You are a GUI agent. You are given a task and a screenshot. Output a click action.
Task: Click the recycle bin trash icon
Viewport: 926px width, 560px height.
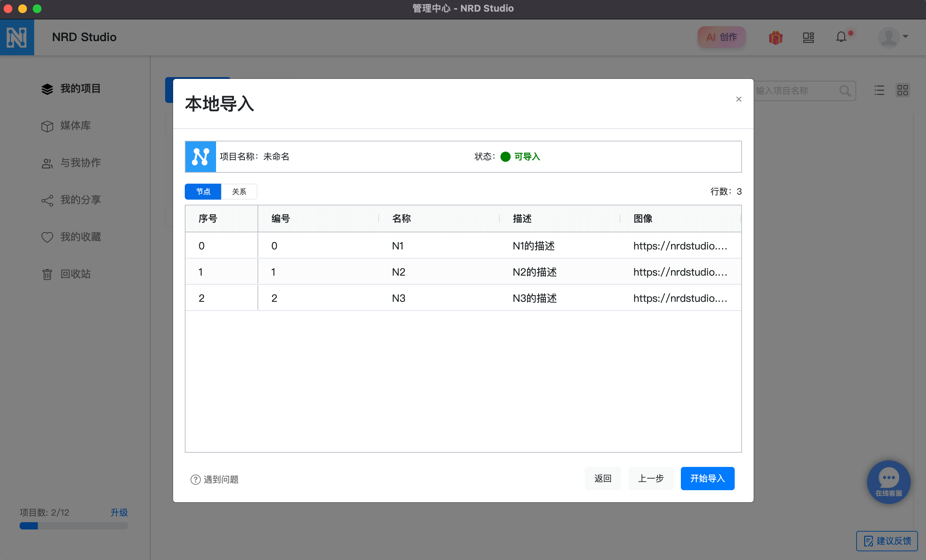[x=47, y=274]
